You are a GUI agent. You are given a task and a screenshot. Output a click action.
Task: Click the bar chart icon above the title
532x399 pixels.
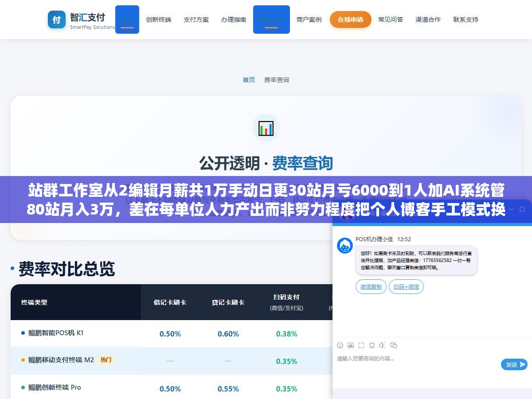[x=266, y=128]
